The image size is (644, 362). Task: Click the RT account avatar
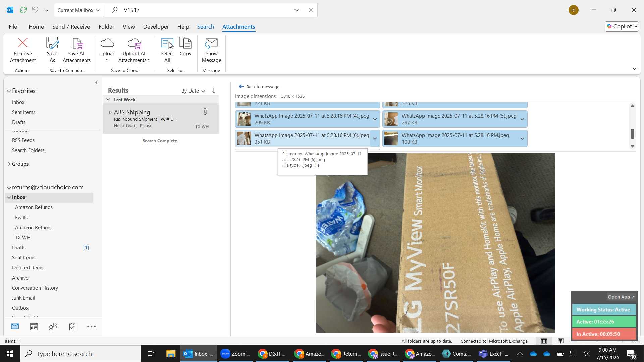point(574,10)
